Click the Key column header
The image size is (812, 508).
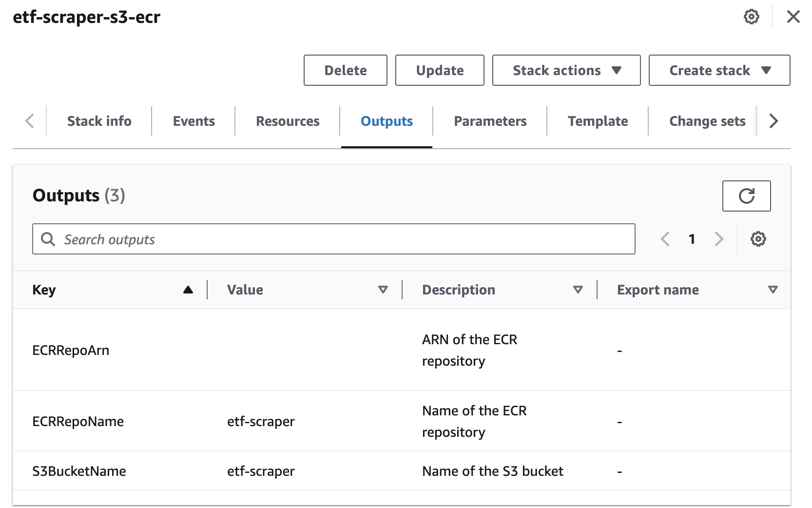coord(44,290)
